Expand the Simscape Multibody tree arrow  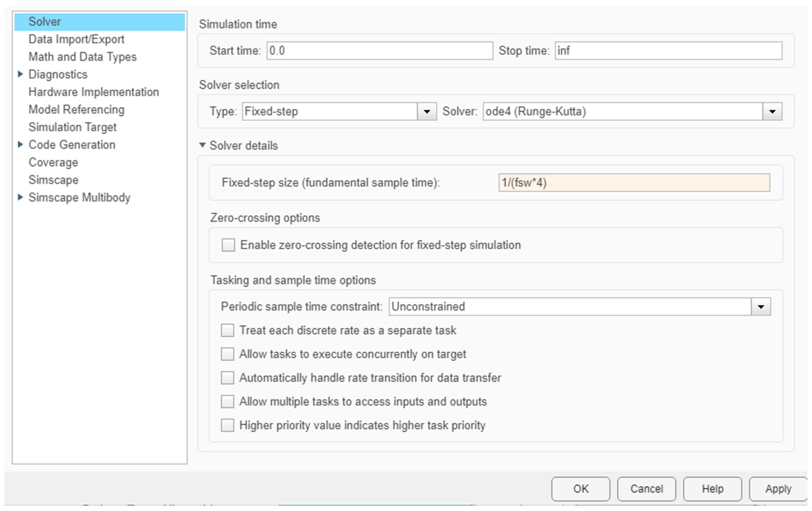pos(20,197)
